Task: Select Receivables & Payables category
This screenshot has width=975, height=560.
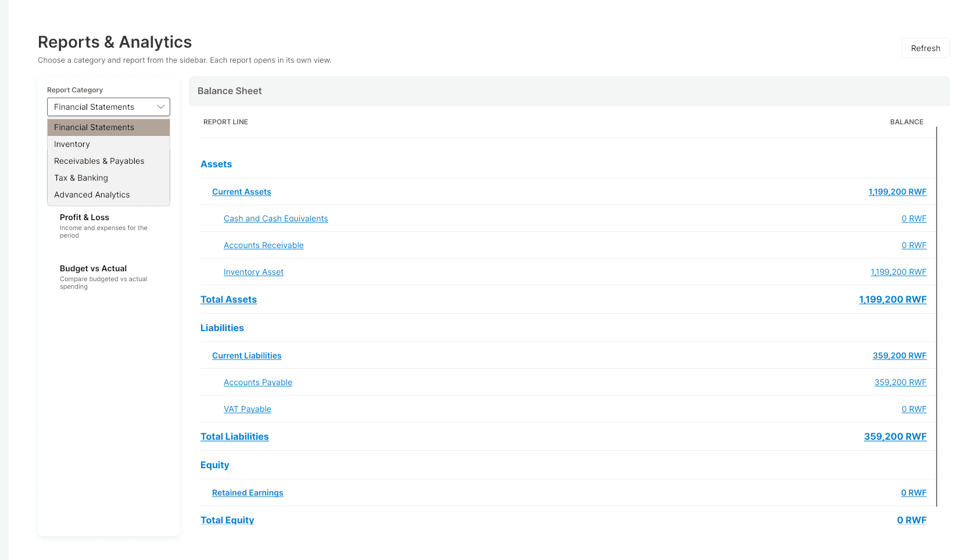Action: (109, 161)
